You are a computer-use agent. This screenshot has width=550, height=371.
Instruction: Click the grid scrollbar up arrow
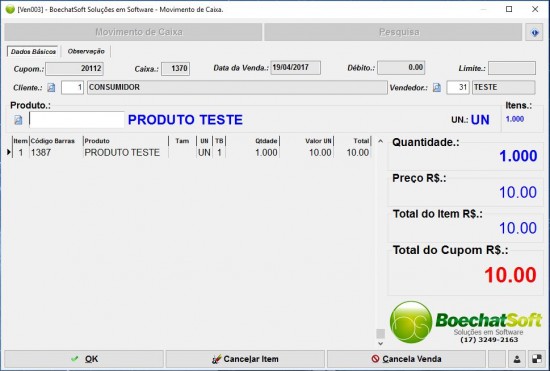381,141
